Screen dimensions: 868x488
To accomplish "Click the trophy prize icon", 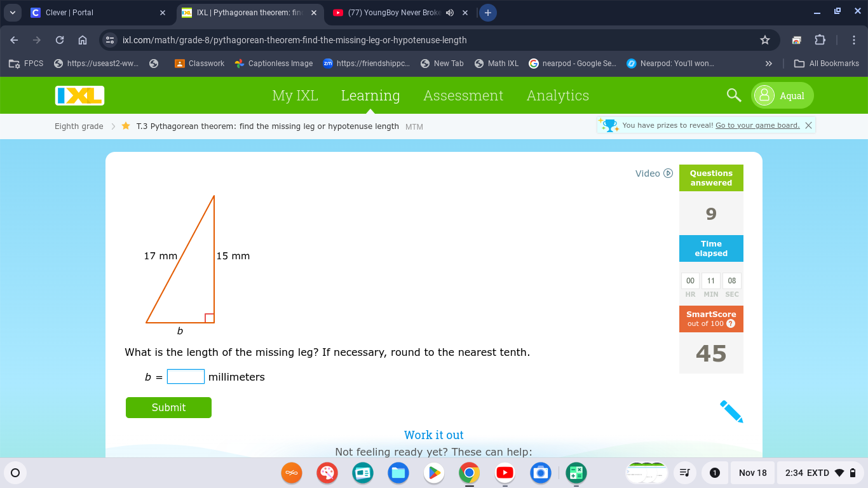I will tap(609, 125).
